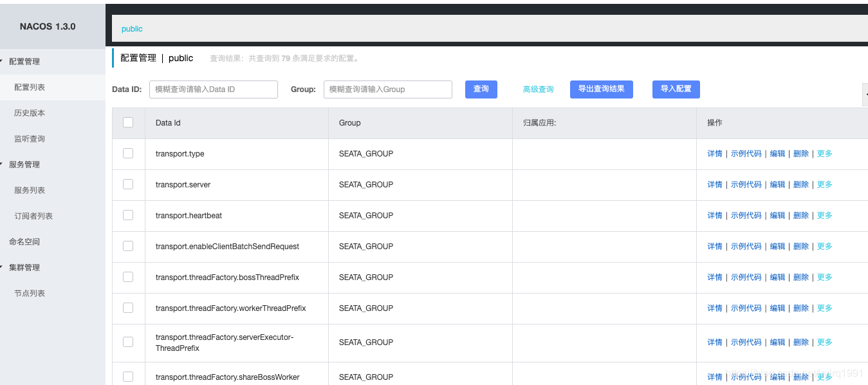Open 监听查询 in the sidebar

coord(30,138)
